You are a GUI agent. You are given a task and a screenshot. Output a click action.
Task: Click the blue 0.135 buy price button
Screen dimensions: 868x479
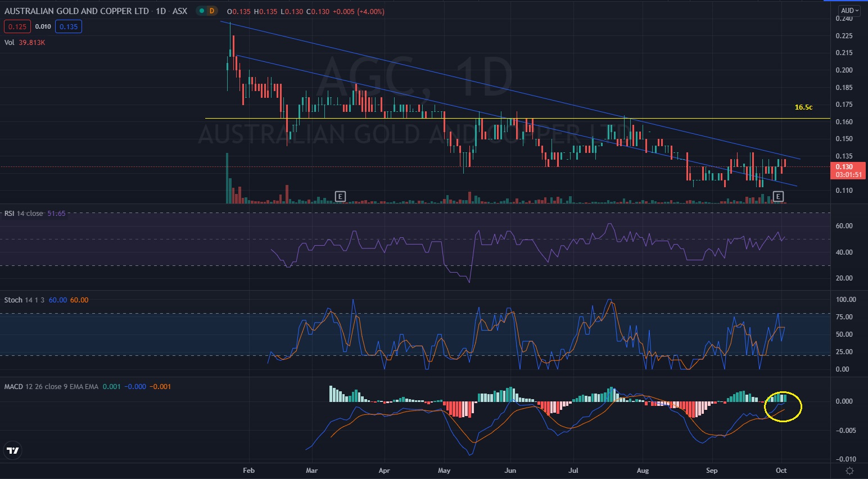pos(69,26)
